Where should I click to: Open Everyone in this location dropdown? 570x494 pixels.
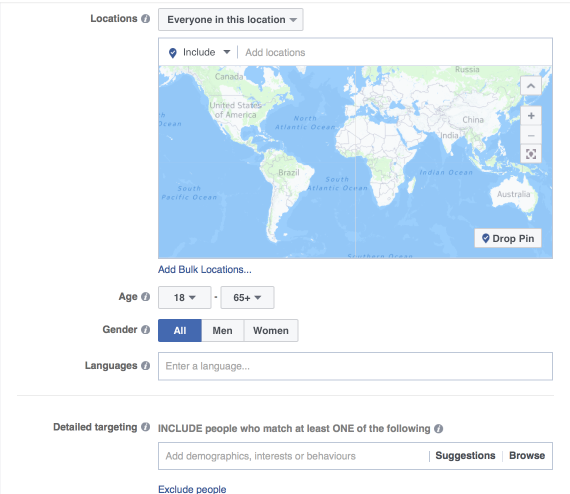[230, 20]
